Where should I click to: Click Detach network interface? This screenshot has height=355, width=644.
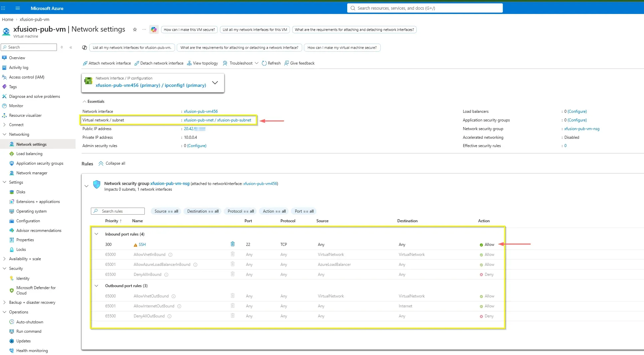[159, 63]
